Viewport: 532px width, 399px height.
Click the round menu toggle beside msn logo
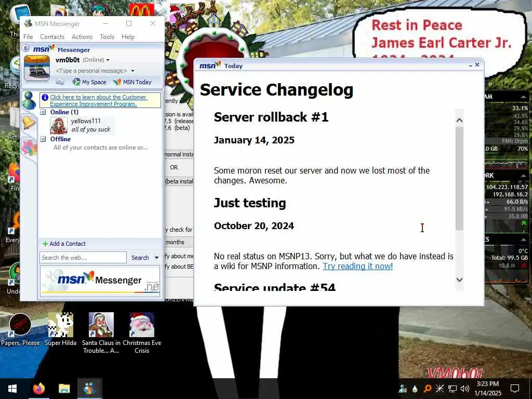point(25,48)
